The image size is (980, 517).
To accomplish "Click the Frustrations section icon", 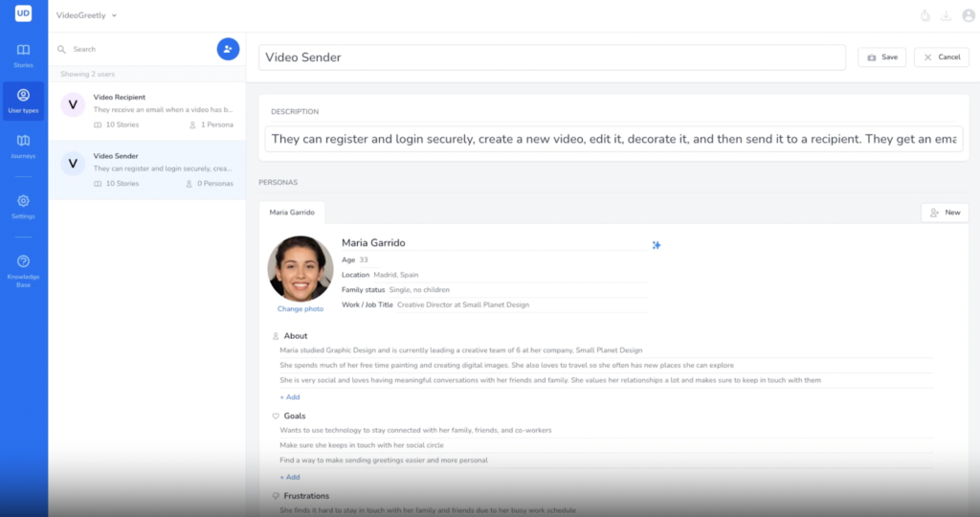I will point(276,496).
